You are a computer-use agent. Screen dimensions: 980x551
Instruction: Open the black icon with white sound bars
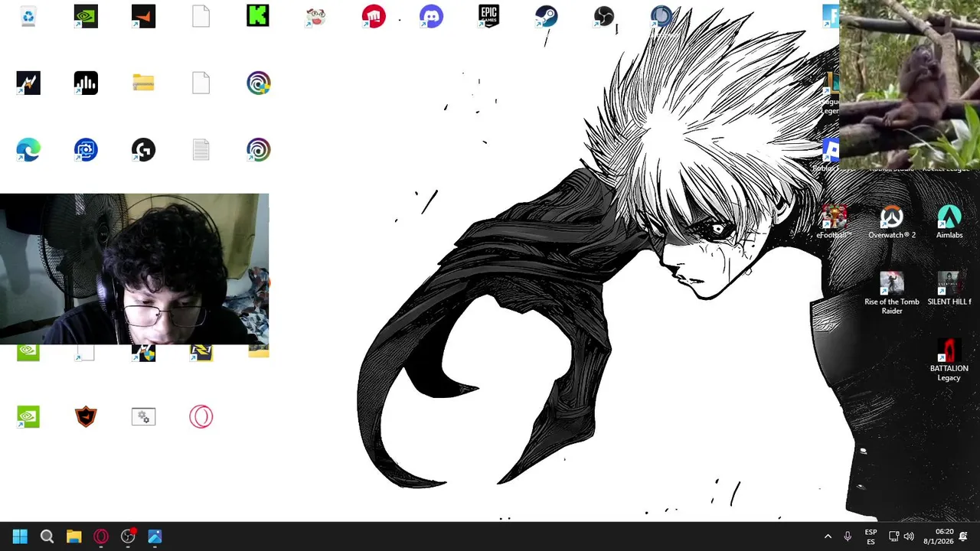[86, 83]
